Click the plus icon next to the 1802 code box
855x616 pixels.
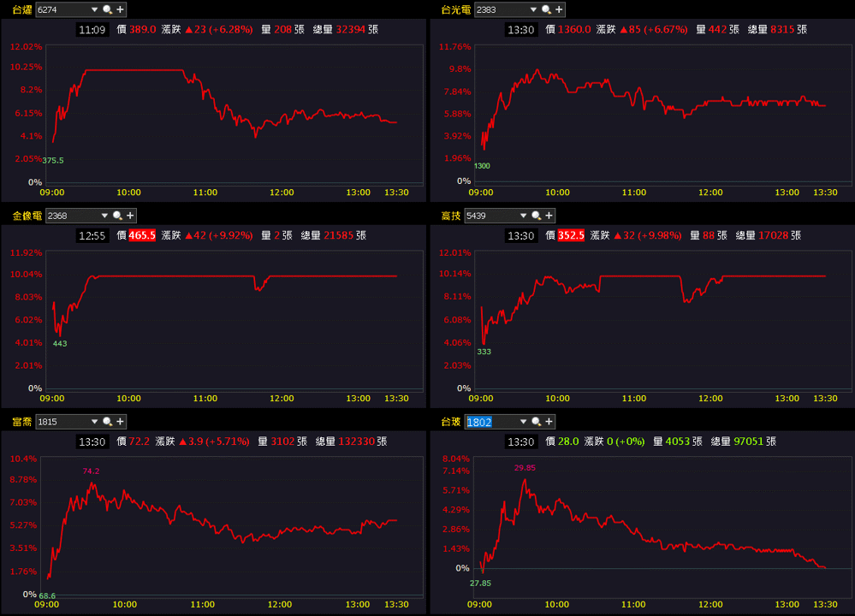549,422
